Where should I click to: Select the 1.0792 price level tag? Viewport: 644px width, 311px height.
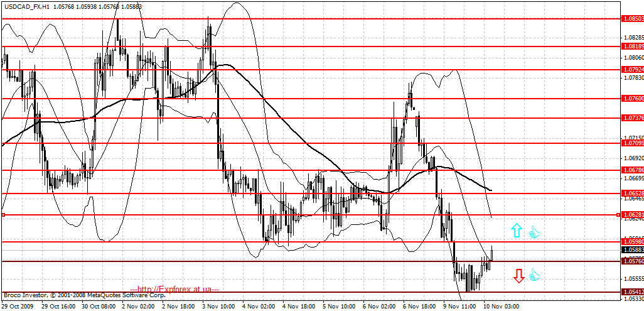[x=633, y=69]
